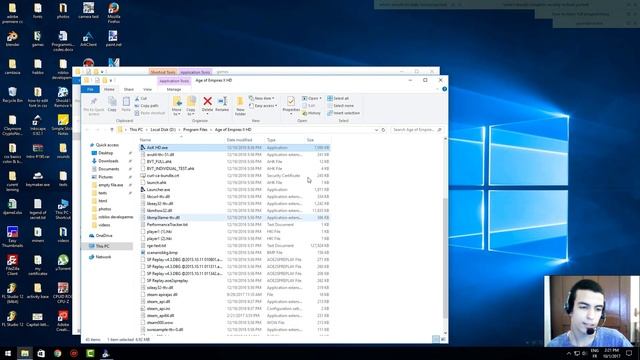Click Select none in ribbon

[340, 106]
